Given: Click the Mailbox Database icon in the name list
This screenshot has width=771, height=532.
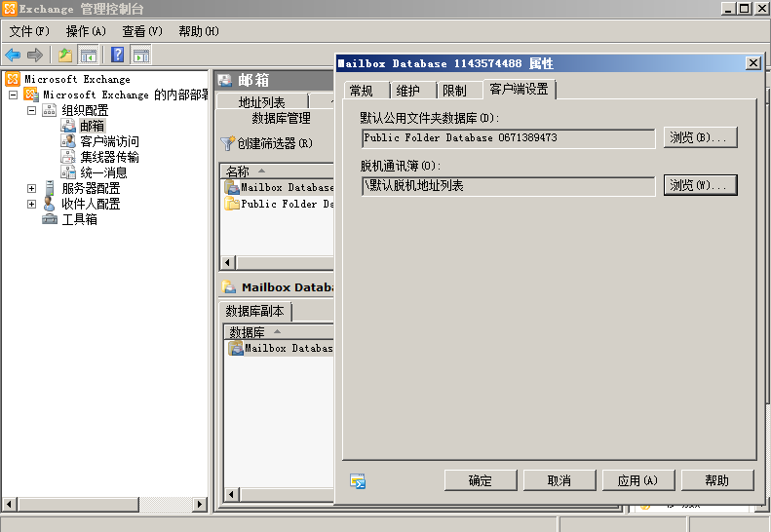Looking at the screenshot, I should coord(232,187).
